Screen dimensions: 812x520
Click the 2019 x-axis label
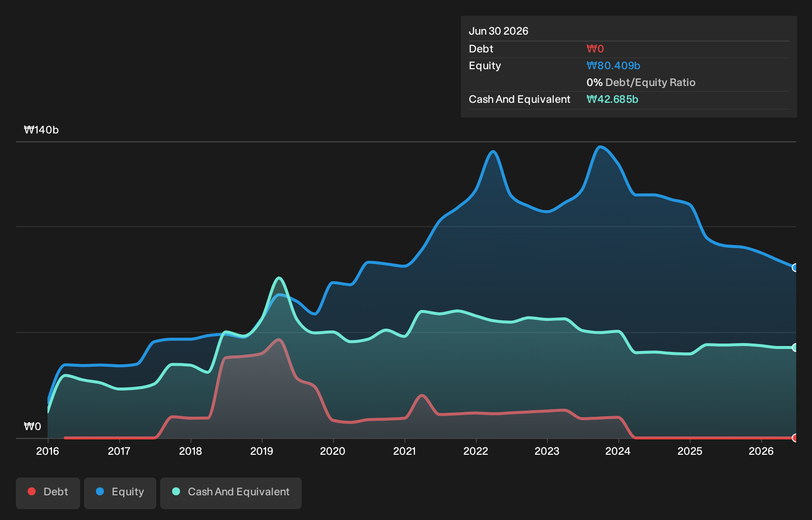coord(262,451)
